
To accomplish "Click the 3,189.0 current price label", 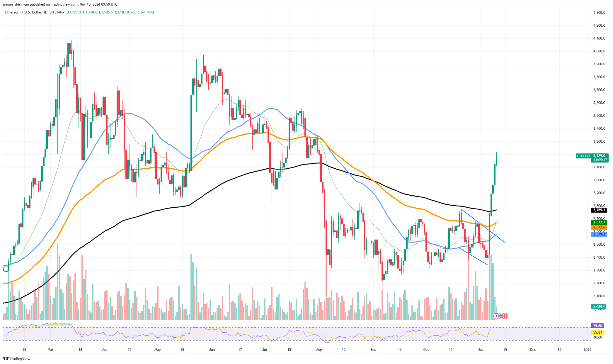I will point(600,156).
